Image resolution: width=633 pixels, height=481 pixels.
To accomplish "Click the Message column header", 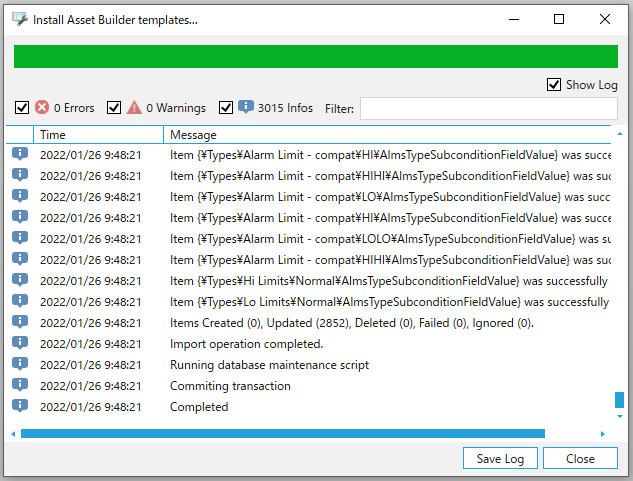I will tap(386, 134).
